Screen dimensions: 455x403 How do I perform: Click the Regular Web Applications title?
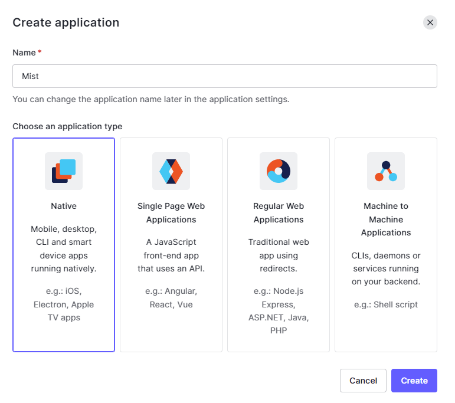pyautogui.click(x=278, y=213)
